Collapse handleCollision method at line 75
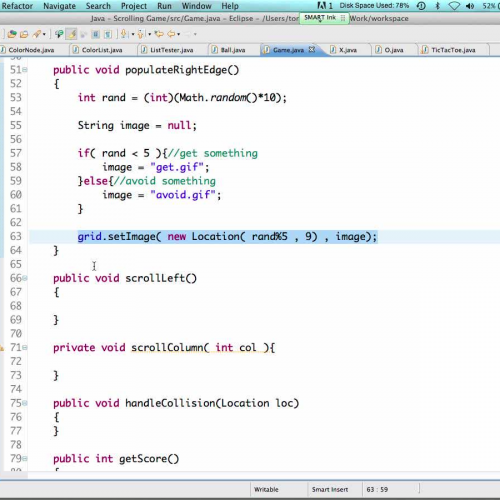Screen dimensions: 500x500 click(x=25, y=403)
